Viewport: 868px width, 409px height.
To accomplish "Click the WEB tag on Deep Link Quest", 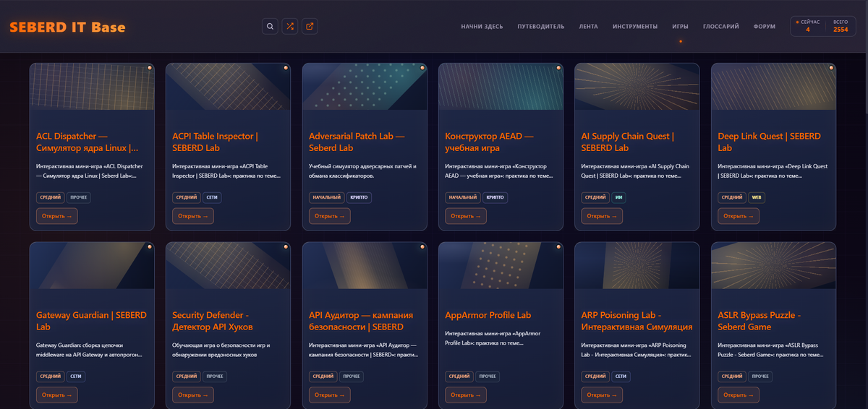I will [757, 197].
